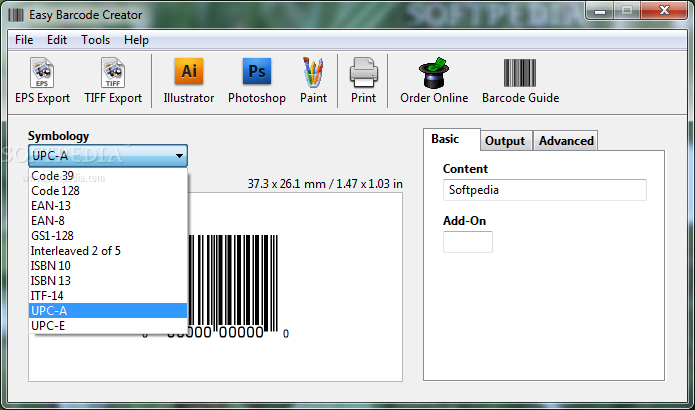Close the Easy Barcode Creator window
Image resolution: width=695 pixels, height=410 pixels.
(664, 11)
